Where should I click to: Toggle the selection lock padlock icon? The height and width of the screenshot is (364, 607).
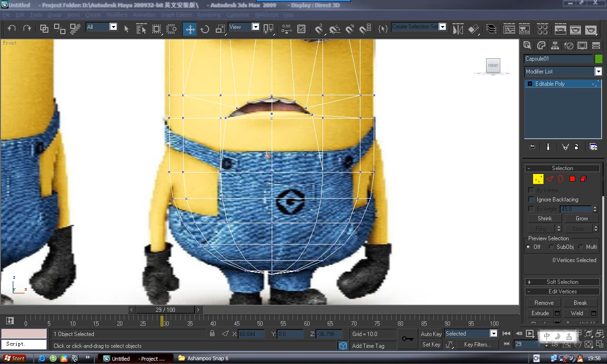(212, 334)
